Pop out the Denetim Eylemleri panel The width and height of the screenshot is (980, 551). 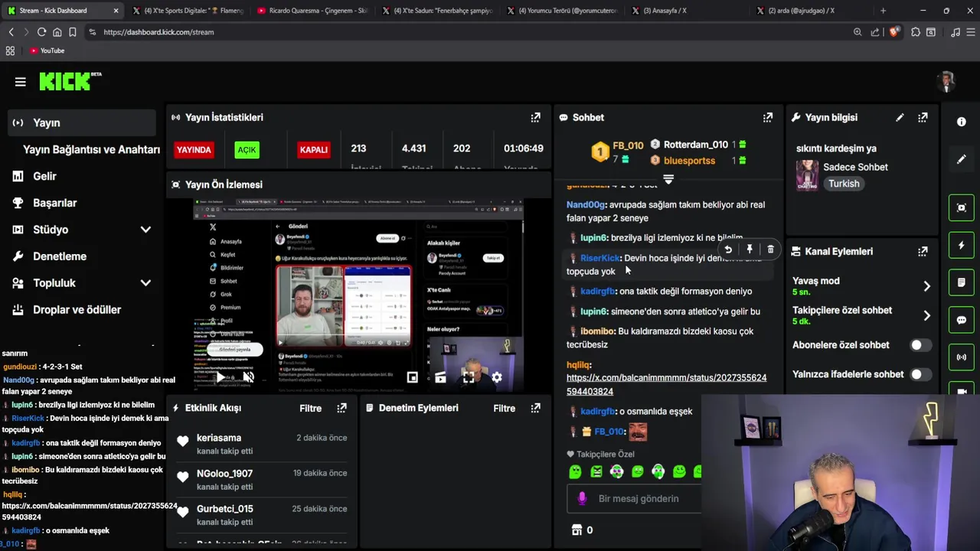coord(536,408)
